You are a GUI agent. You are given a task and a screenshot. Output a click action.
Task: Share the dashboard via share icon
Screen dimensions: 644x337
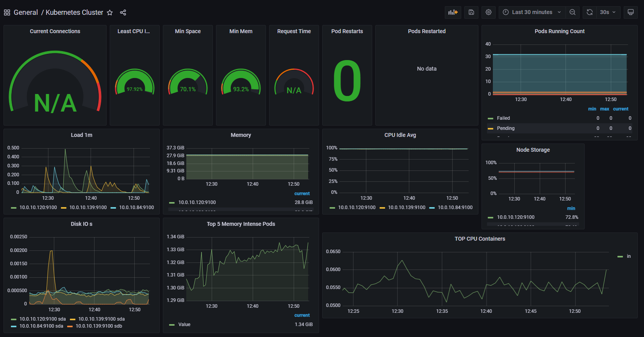(x=123, y=12)
